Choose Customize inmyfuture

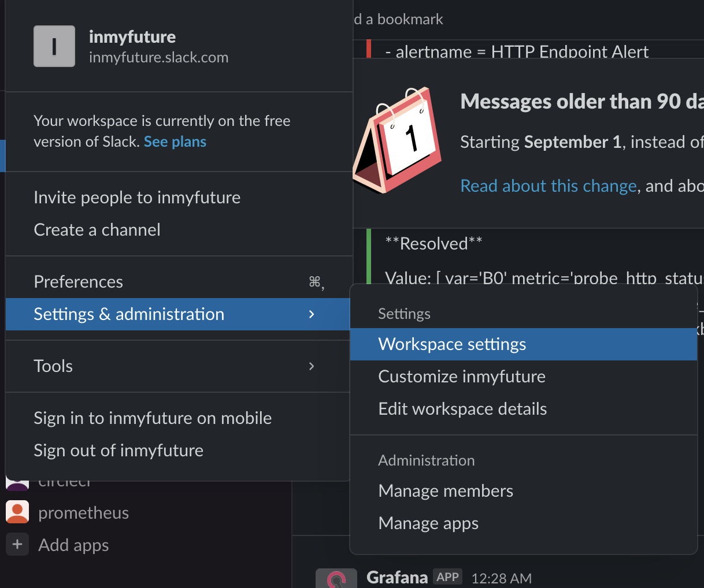tap(524, 377)
